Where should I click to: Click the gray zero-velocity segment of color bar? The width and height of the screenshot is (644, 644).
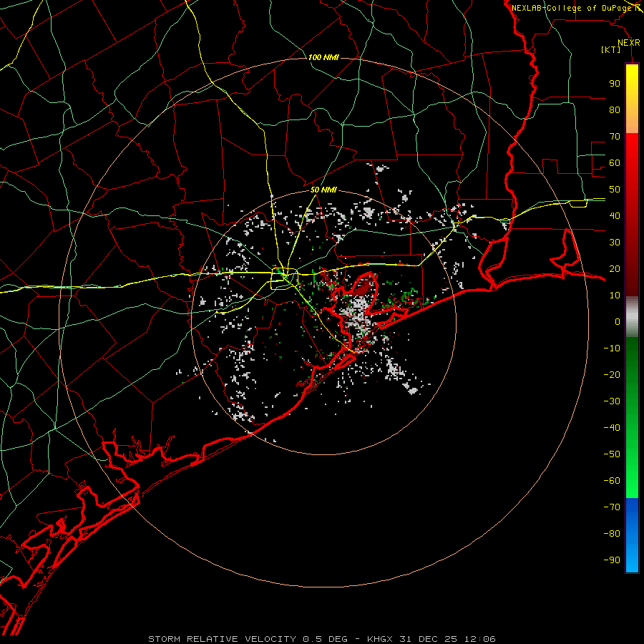(x=632, y=317)
